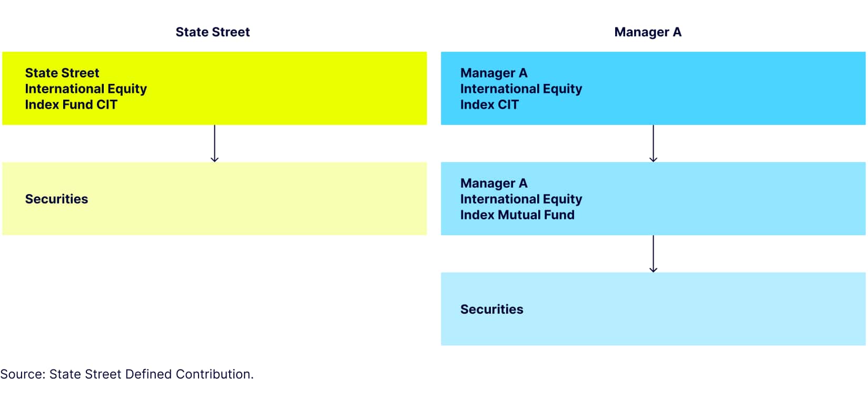Click the "Source: State Street Defined Contribution." footnote
This screenshot has height=407, width=868.
[x=127, y=374]
